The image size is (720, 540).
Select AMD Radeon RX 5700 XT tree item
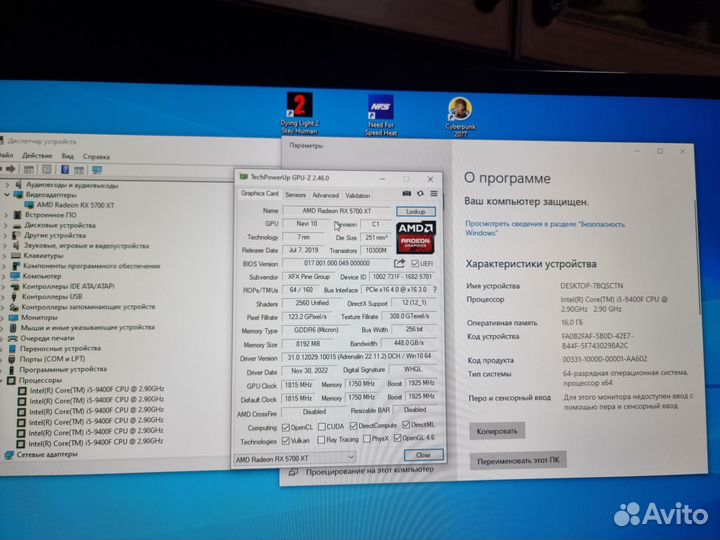click(75, 205)
